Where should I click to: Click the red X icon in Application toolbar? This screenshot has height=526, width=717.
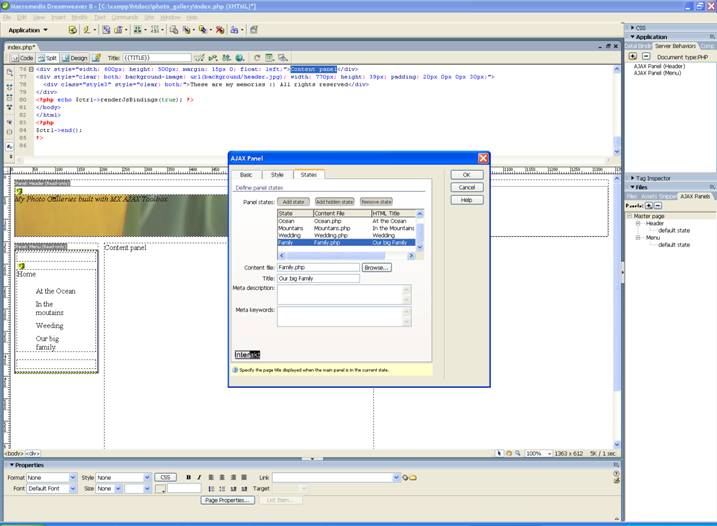(220, 30)
